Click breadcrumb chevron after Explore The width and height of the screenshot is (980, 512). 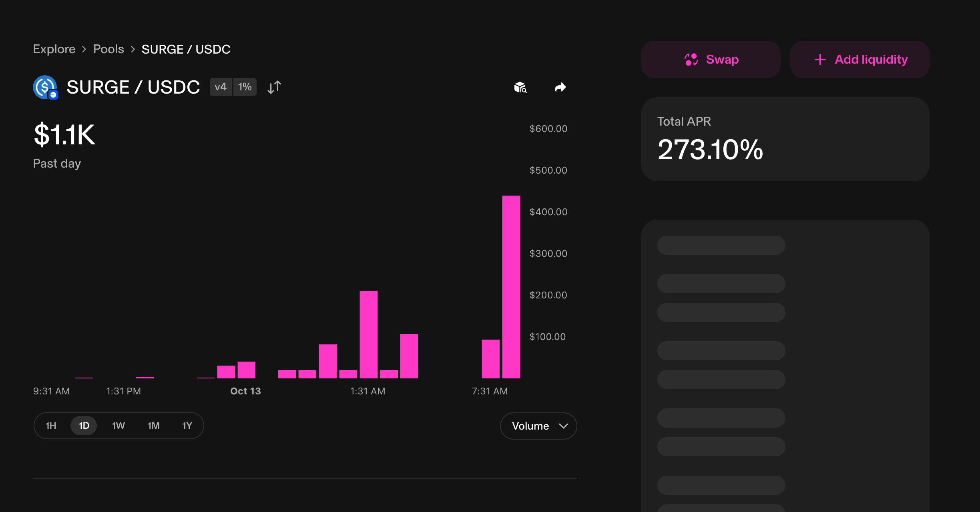coord(84,49)
